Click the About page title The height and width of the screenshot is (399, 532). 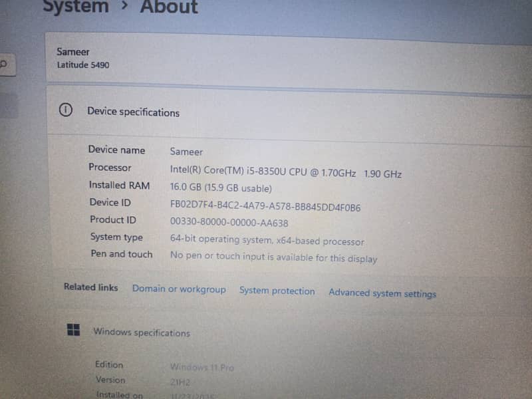coord(169,7)
